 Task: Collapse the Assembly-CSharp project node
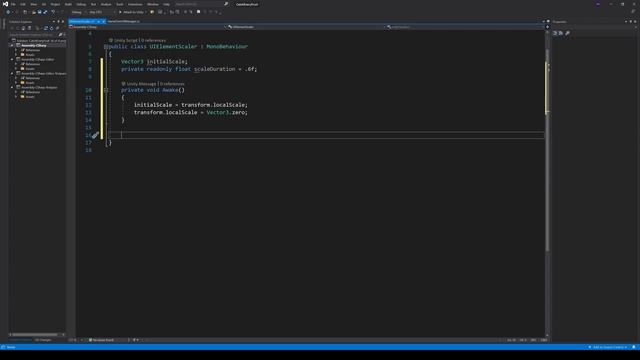coord(12,45)
